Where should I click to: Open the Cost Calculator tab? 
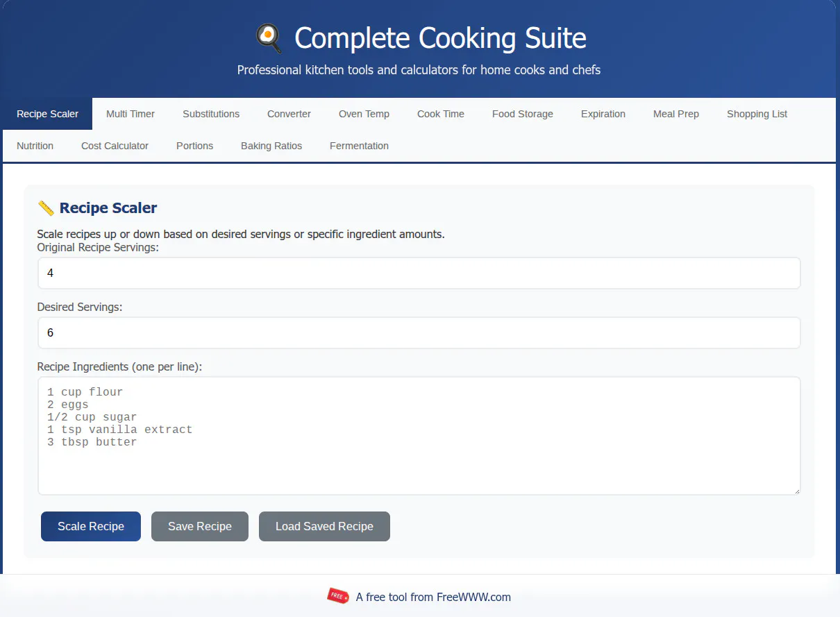pos(115,146)
